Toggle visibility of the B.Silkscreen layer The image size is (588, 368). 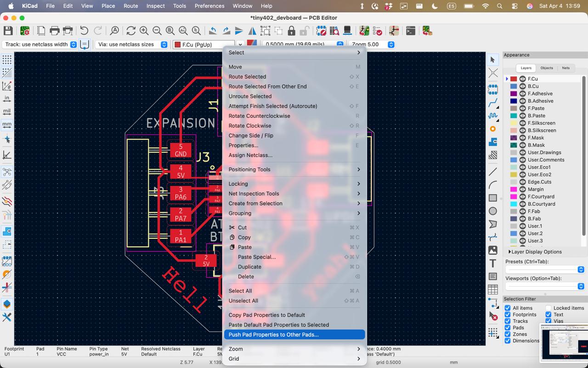point(522,130)
